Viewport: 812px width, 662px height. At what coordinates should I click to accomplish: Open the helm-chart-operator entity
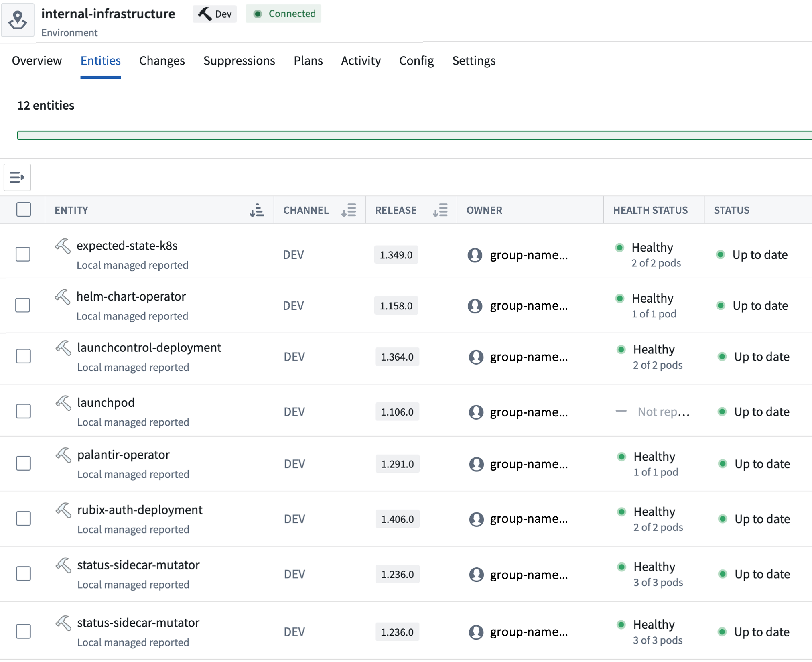pos(131,296)
